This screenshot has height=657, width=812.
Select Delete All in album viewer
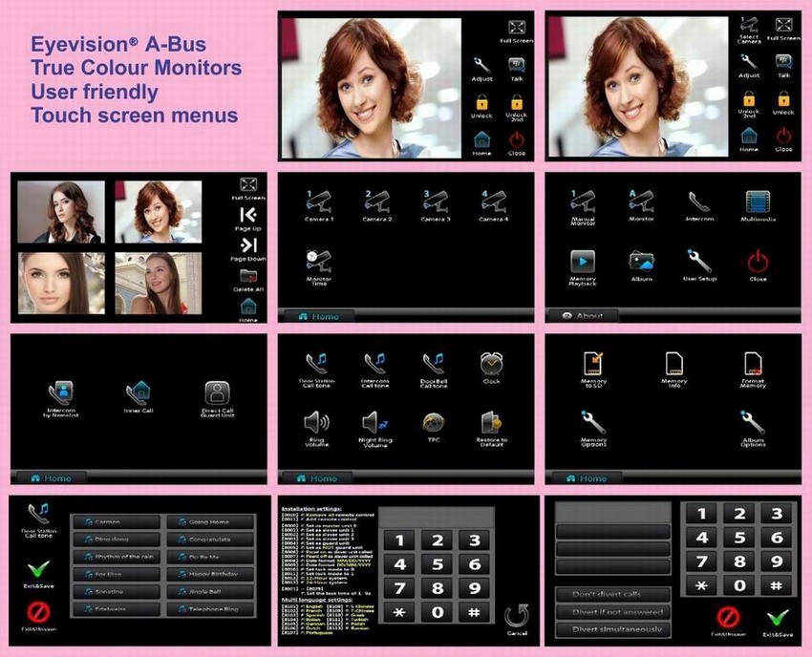[x=248, y=276]
